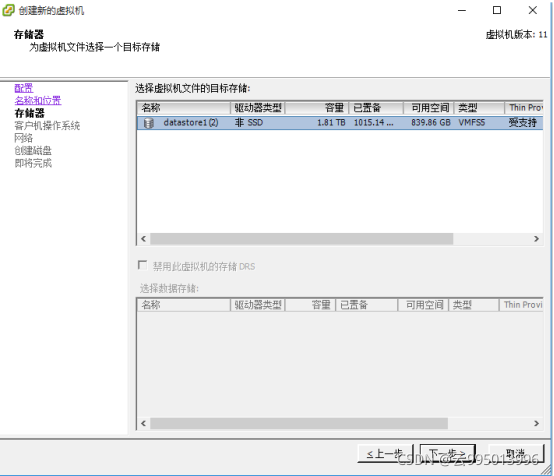The height and width of the screenshot is (476, 554).
Task: Click upper table Thin Prov column header
Action: pos(524,107)
